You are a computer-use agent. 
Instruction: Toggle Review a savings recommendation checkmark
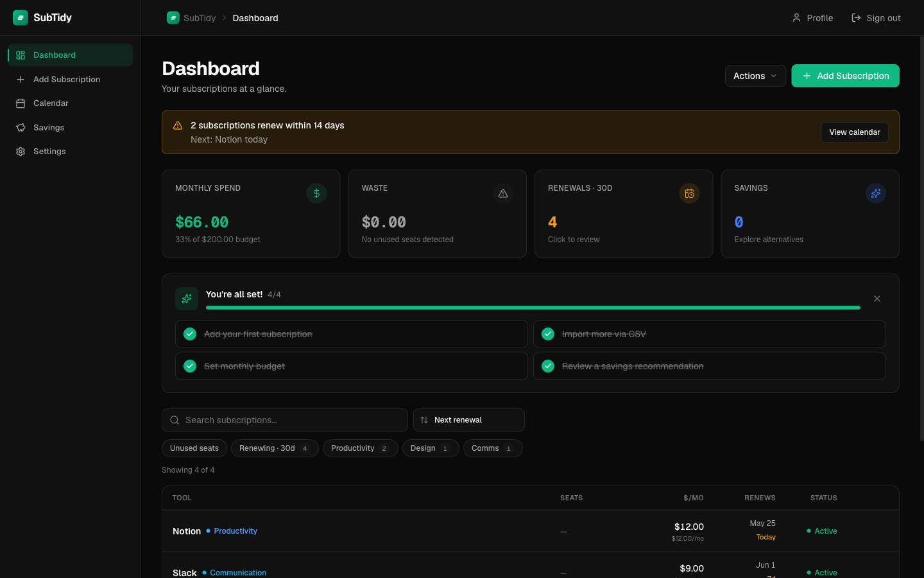[x=548, y=366]
